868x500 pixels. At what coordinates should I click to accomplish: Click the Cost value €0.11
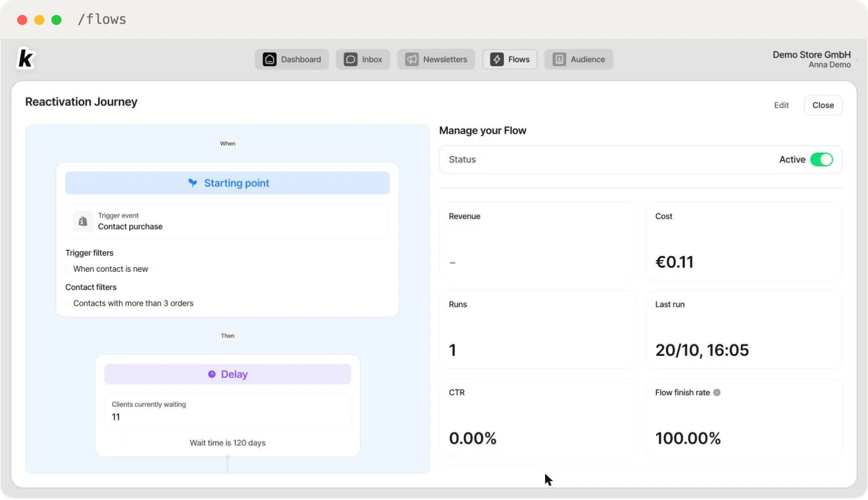(674, 262)
